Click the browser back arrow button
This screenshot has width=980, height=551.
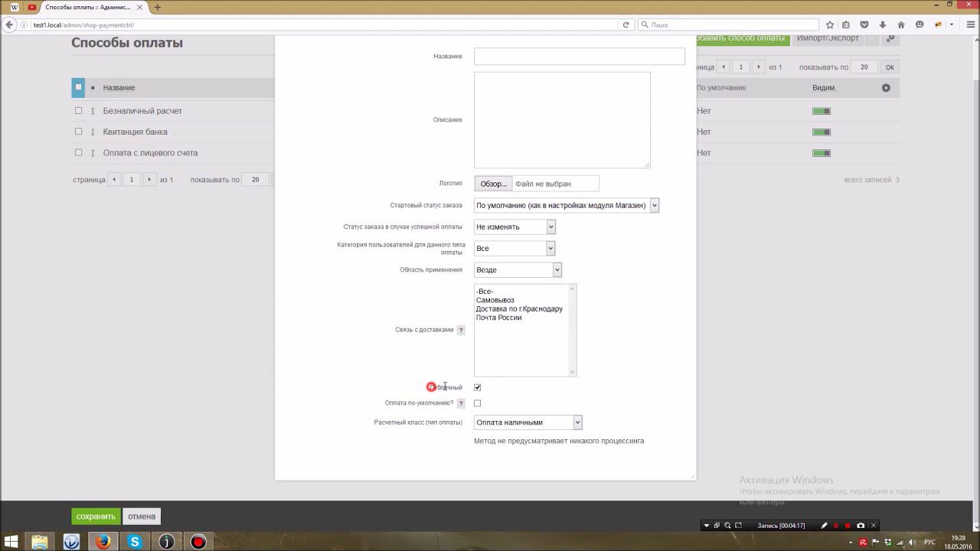10,24
